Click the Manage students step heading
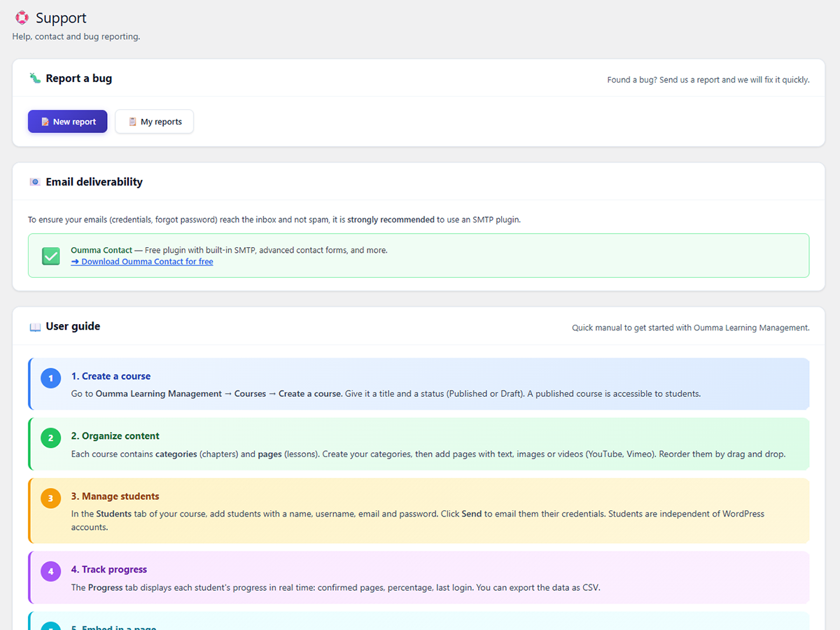This screenshot has width=840, height=630. [x=115, y=496]
